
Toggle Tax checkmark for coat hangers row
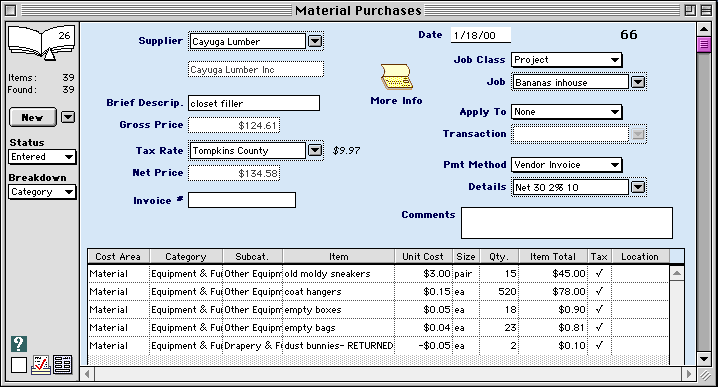point(599,291)
